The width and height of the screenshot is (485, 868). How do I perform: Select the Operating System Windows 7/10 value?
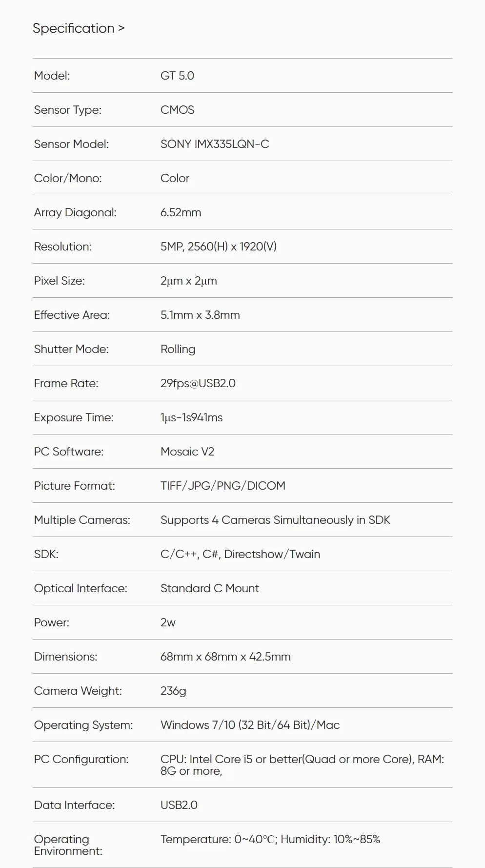click(250, 725)
